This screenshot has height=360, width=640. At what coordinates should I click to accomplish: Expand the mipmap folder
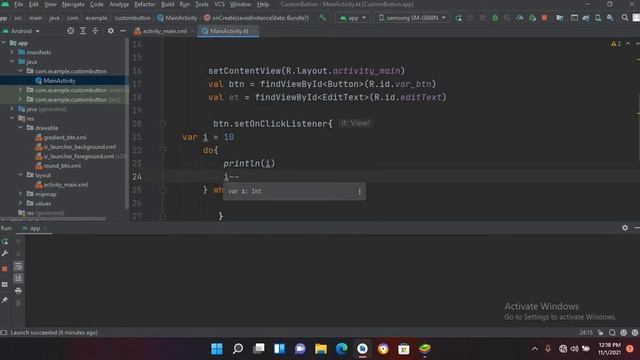pyautogui.click(x=21, y=193)
